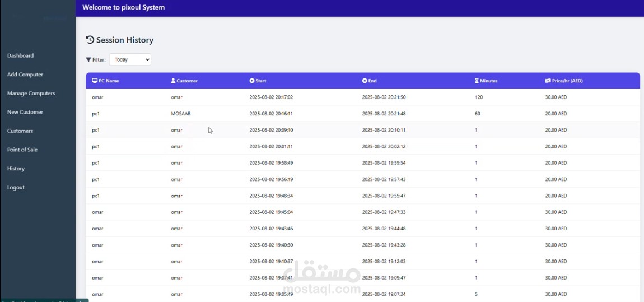644x302 pixels.
Task: Click the Session History heading
Action: [x=125, y=40]
